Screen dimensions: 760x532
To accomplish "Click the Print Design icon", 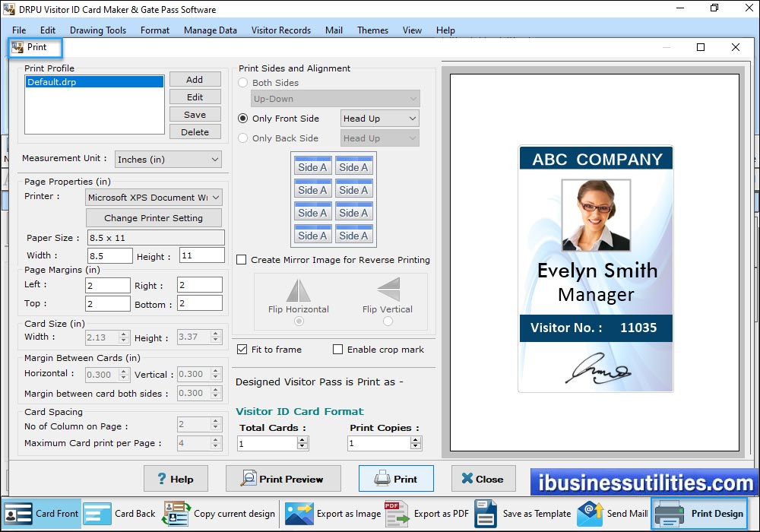I will [x=669, y=514].
